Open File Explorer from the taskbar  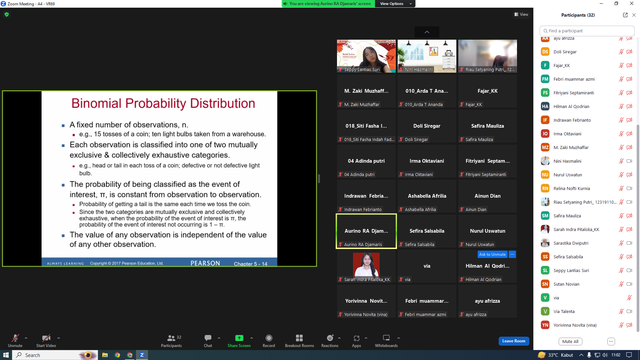click(x=105, y=355)
